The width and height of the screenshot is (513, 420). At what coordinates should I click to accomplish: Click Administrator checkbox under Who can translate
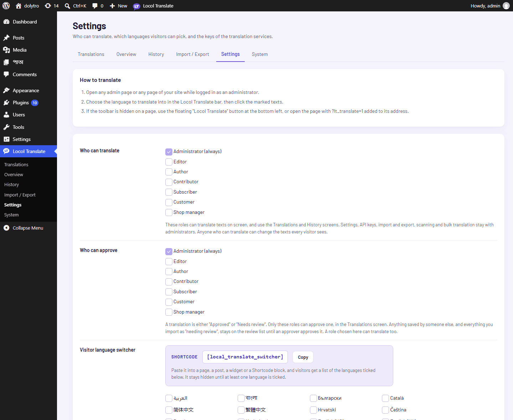169,152
